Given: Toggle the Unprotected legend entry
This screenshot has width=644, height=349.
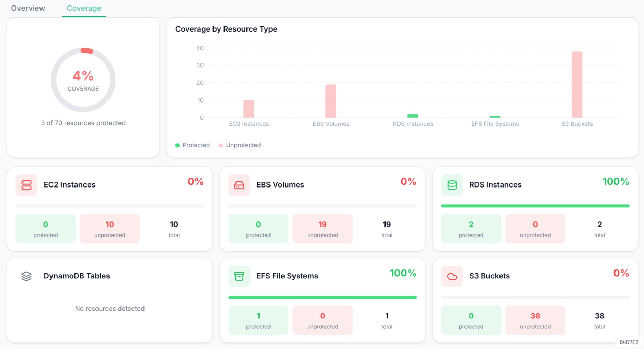Looking at the screenshot, I should click(240, 145).
